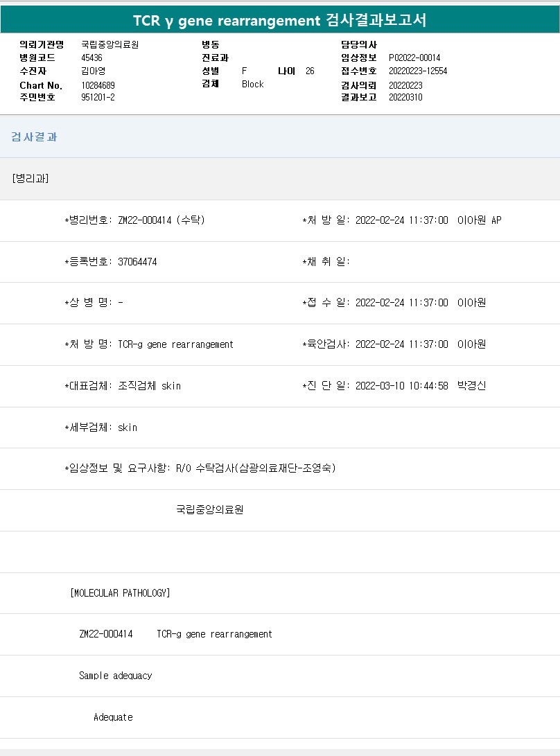
Task: Click the 접수일 date row
Action: point(394,303)
